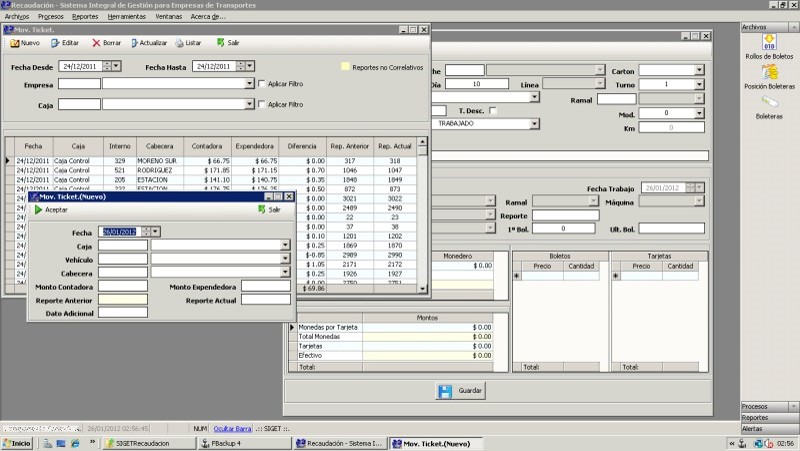This screenshot has width=800, height=451.
Task: Open the Ventanas menu
Action: (168, 17)
